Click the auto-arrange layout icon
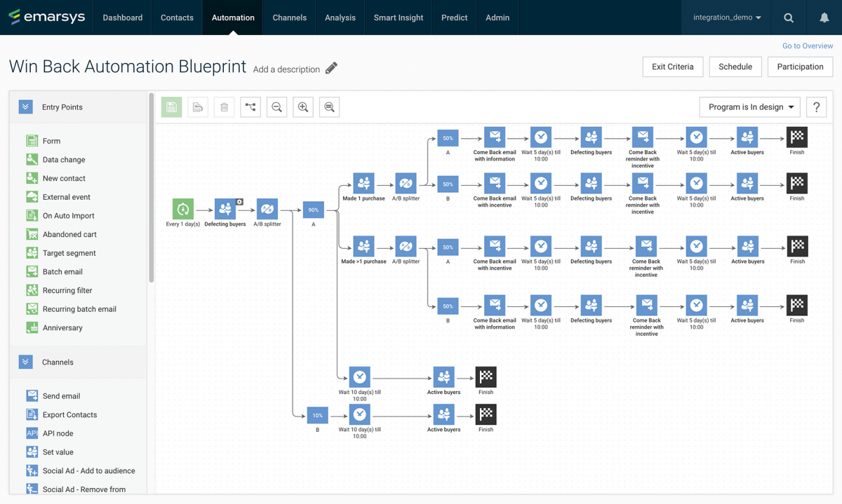Viewport: 842px width, 504px height. click(250, 107)
